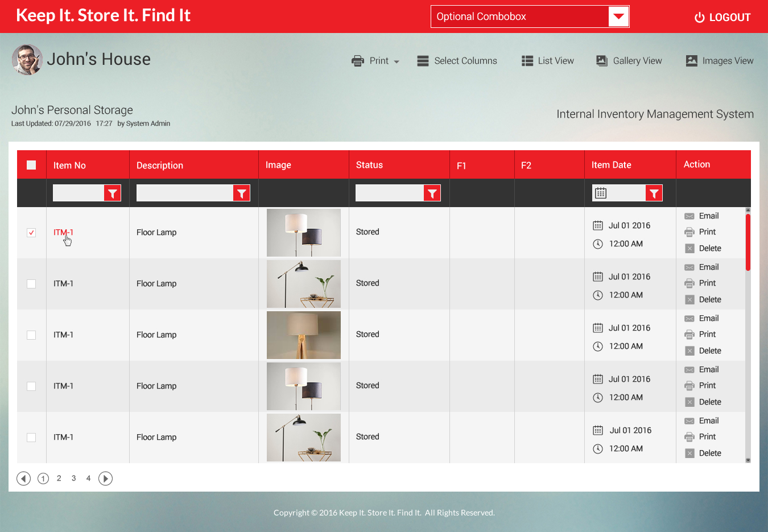This screenshot has height=532, width=768.
Task: Go to the next page arrow
Action: 105,479
